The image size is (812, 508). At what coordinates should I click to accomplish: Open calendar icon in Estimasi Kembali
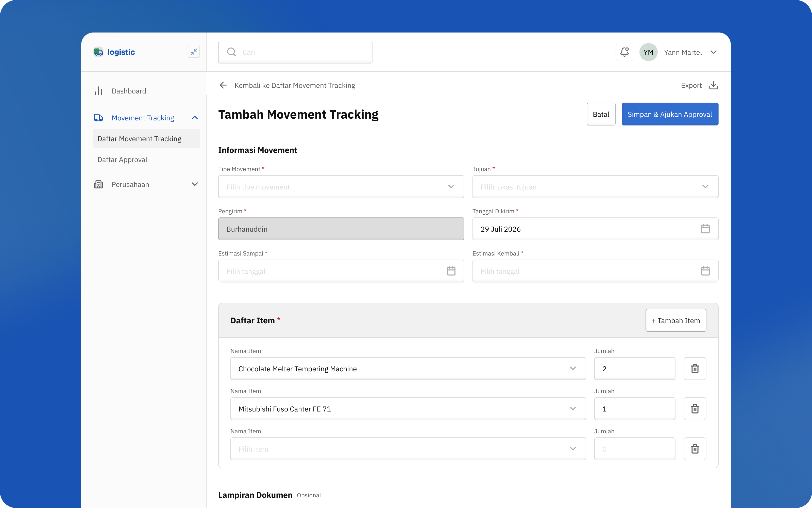pos(705,271)
